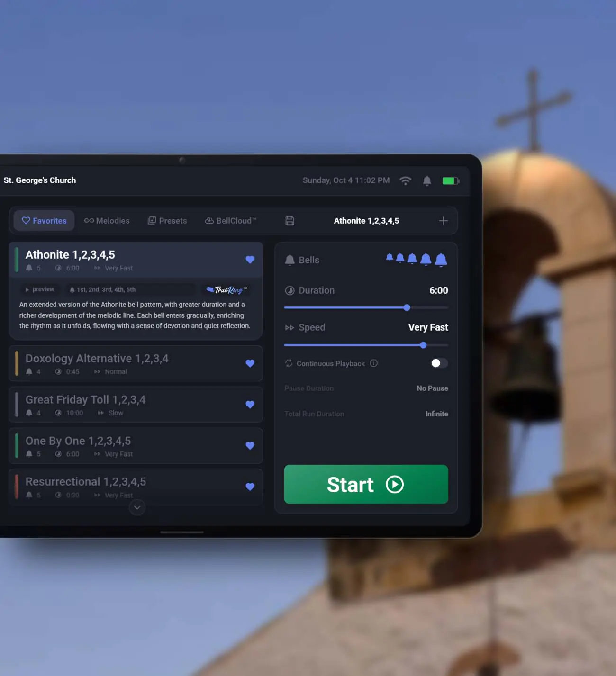The width and height of the screenshot is (616, 676).
Task: Click the Continuous Playback info icon
Action: coord(374,363)
